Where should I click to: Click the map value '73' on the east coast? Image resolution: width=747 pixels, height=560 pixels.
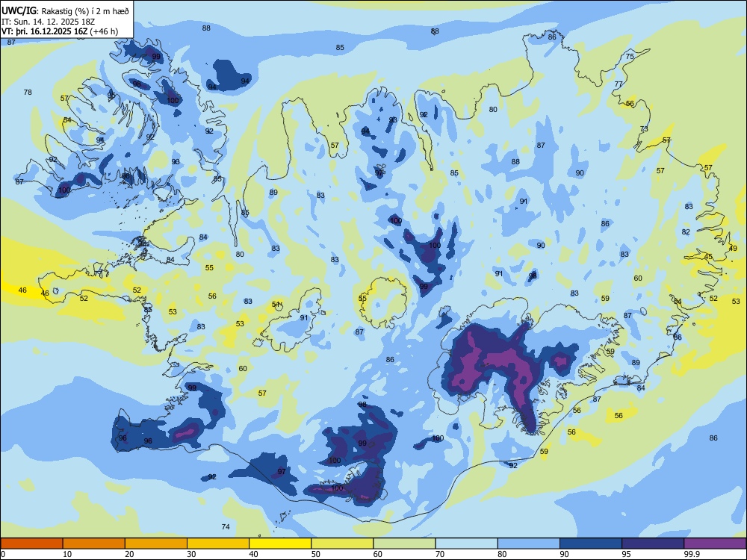tap(644, 128)
